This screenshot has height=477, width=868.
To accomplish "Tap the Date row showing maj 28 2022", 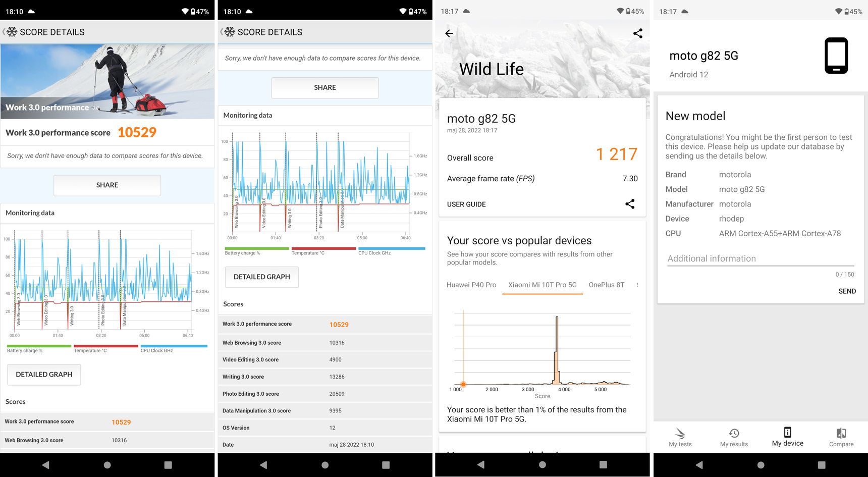I will (x=325, y=445).
